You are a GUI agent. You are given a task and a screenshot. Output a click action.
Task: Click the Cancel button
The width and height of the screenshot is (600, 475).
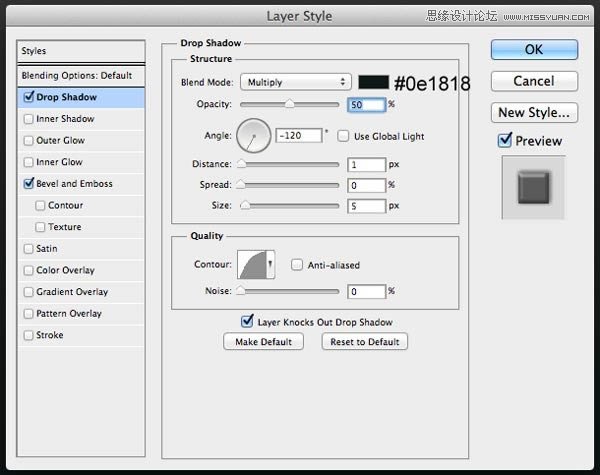tap(533, 81)
